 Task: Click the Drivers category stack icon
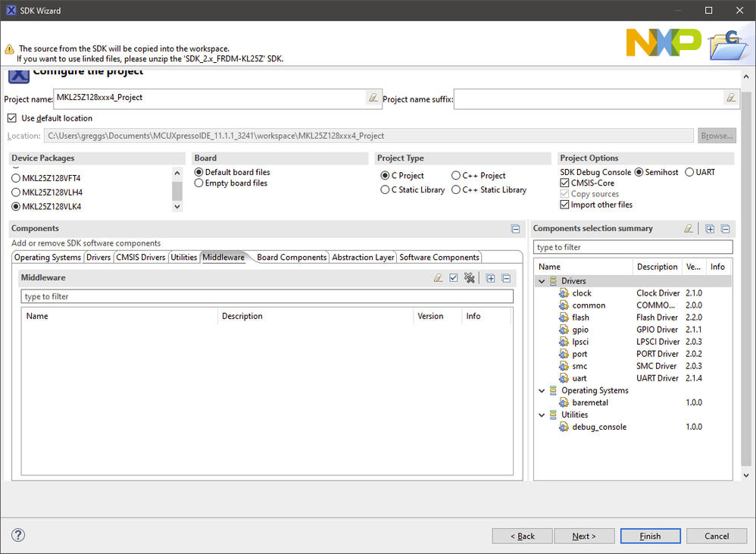pos(553,280)
